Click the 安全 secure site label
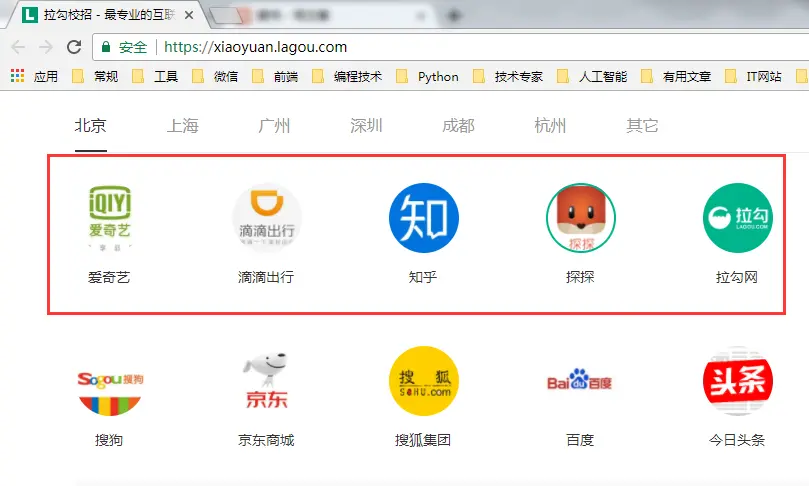Image resolution: width=809 pixels, height=486 pixels. [x=133, y=47]
